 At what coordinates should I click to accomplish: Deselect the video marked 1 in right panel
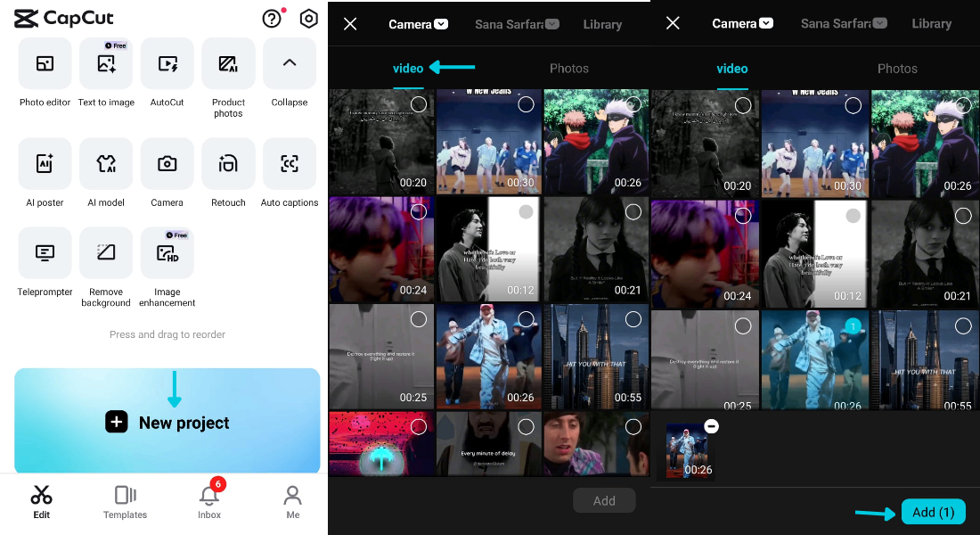(853, 326)
